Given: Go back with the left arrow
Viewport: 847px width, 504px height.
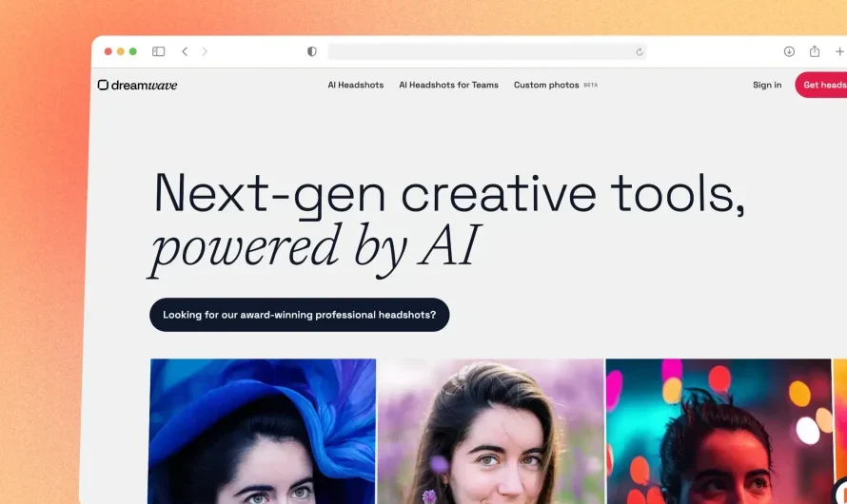Looking at the screenshot, I should pyautogui.click(x=185, y=51).
